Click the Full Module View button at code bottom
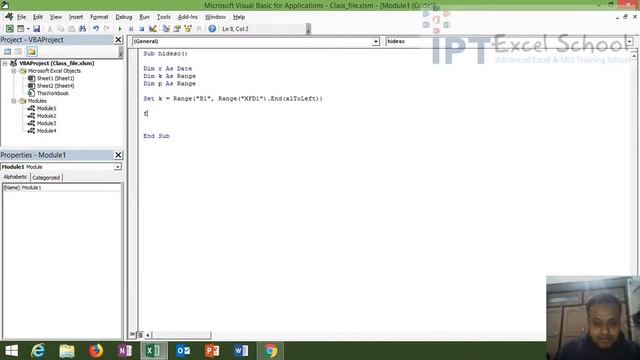Image resolution: width=640 pixels, height=360 pixels. tap(140, 335)
